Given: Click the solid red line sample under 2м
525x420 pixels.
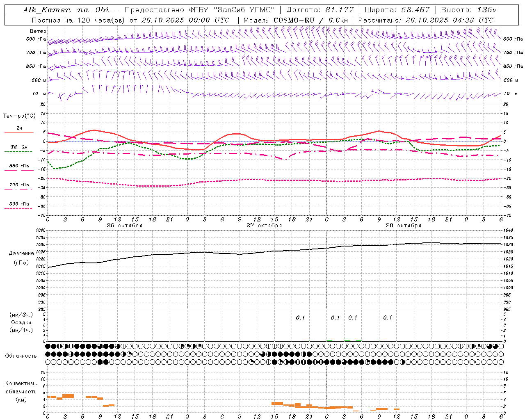Looking at the screenshot, I should pos(19,133).
